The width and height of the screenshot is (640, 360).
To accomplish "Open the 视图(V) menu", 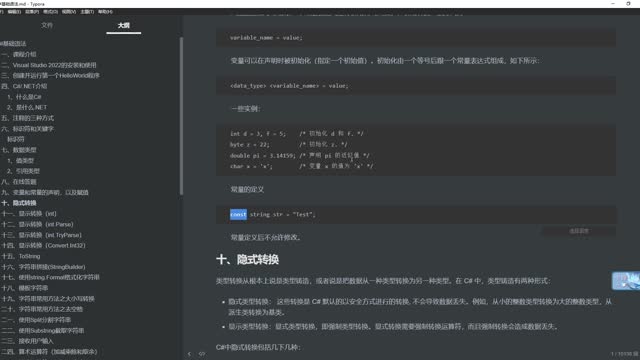I will (69, 12).
